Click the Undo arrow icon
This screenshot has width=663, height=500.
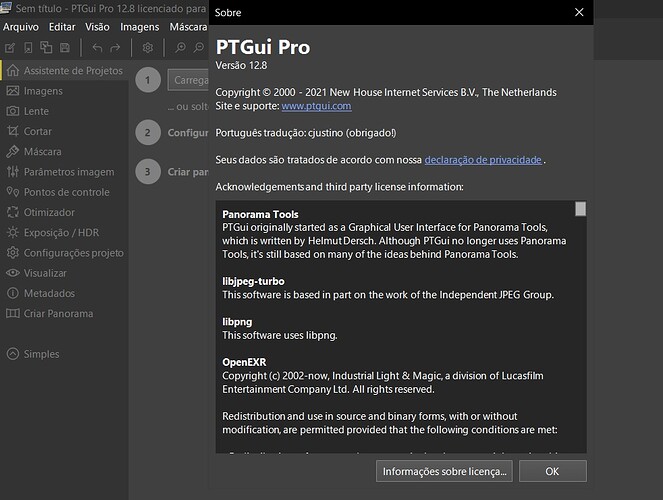[97, 48]
